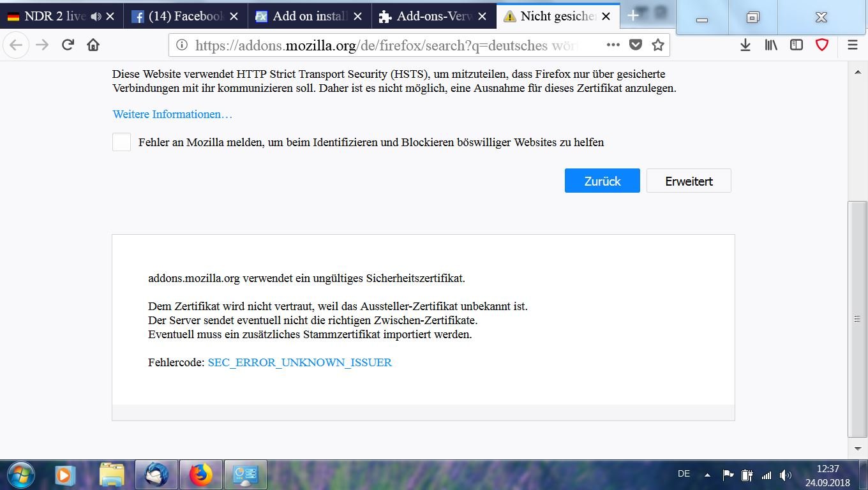This screenshot has width=868, height=490.
Task: Click the Erweitert button
Action: click(689, 181)
